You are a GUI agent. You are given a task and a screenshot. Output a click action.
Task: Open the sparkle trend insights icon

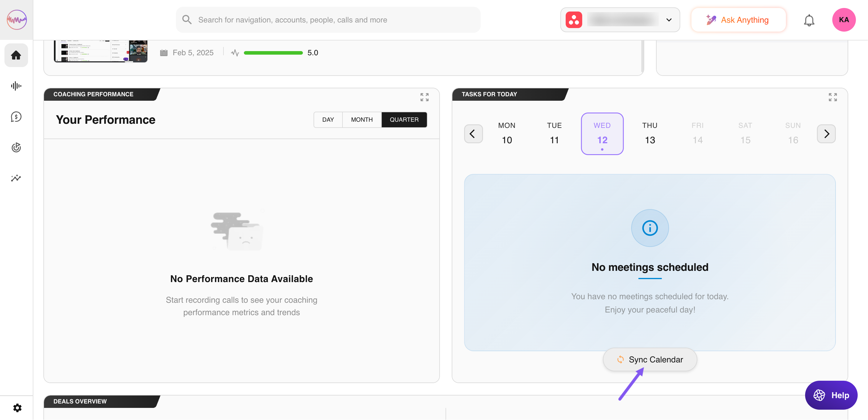coord(16,178)
